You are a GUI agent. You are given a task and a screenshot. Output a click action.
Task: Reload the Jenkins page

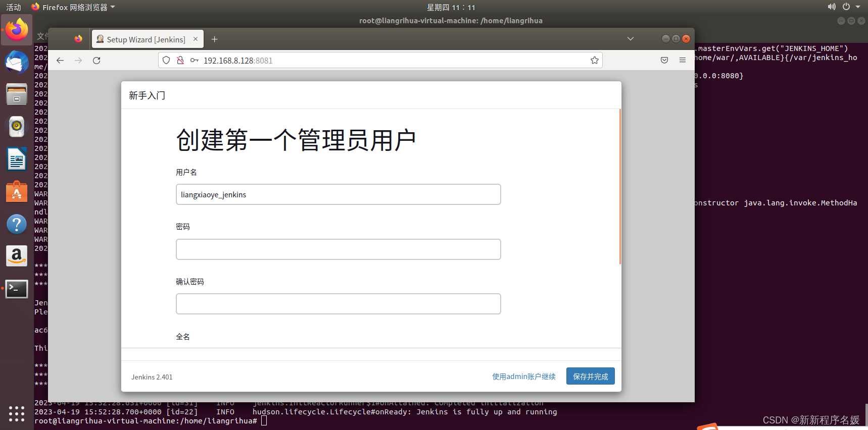pos(97,61)
